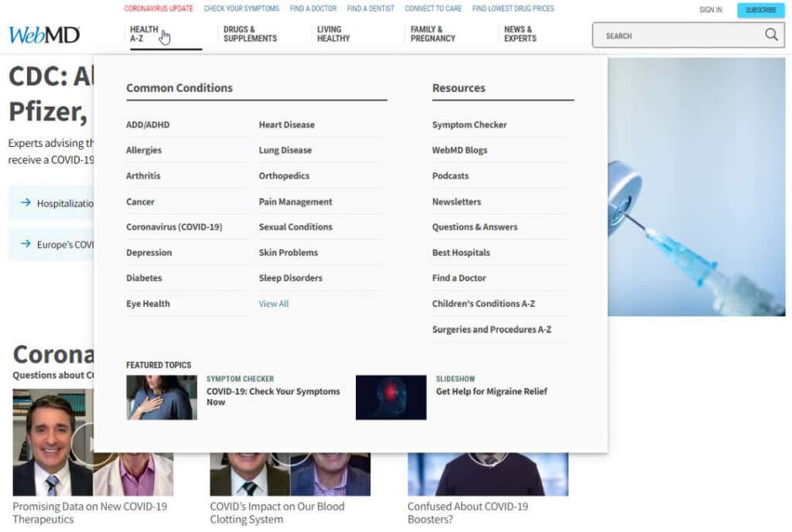Click the arrow icon beside Europe's COVID
This screenshot has height=532, width=792.
[x=26, y=244]
